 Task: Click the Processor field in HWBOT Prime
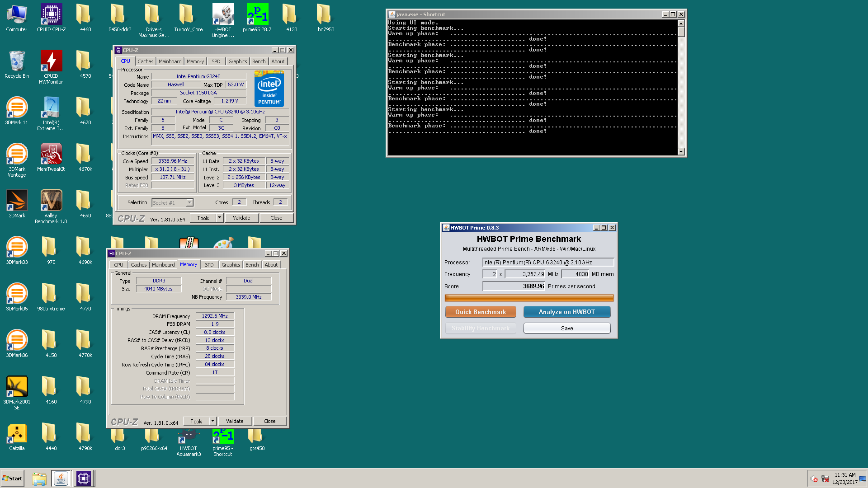click(x=548, y=262)
